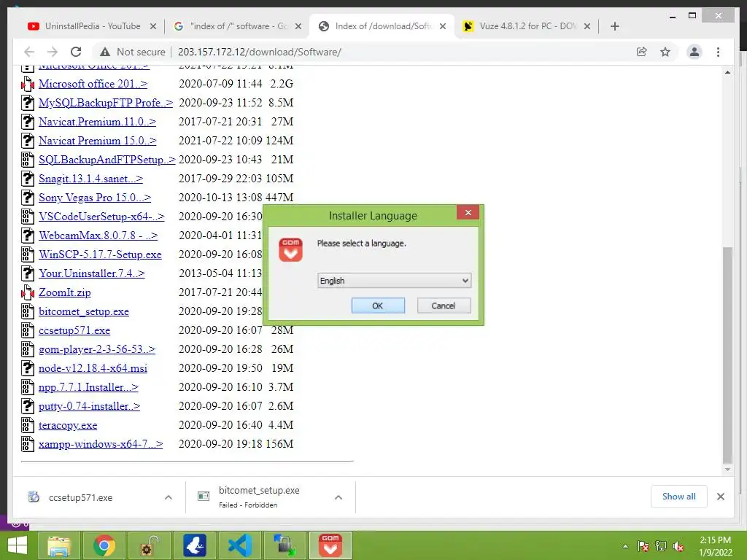
Task: Download ZoomIt.zip
Action: 65,293
